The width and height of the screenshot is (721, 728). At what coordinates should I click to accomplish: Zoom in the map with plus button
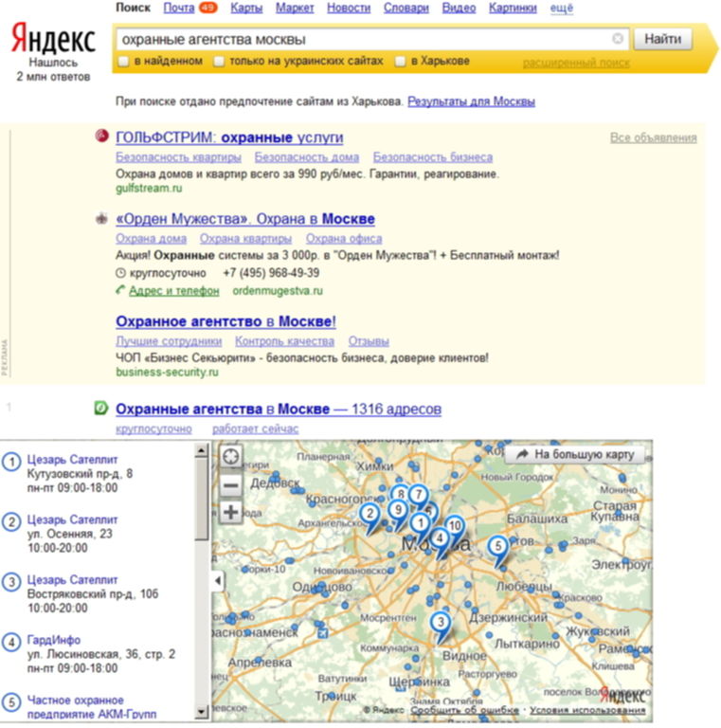[x=230, y=513]
